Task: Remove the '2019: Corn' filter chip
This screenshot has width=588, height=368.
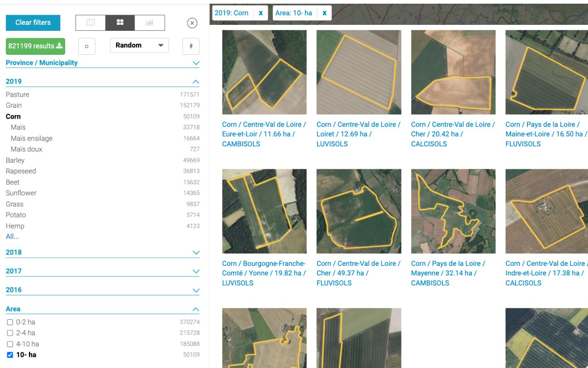Action: 260,13
